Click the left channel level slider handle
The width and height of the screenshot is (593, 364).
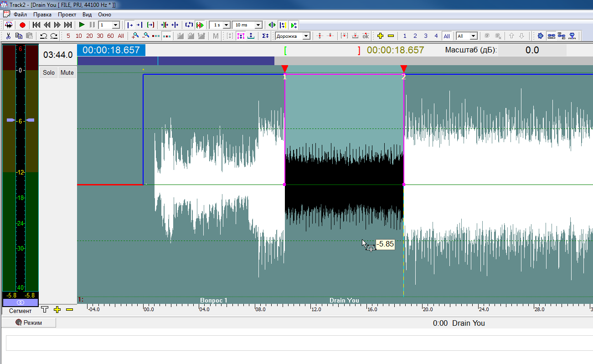[x=11, y=120]
